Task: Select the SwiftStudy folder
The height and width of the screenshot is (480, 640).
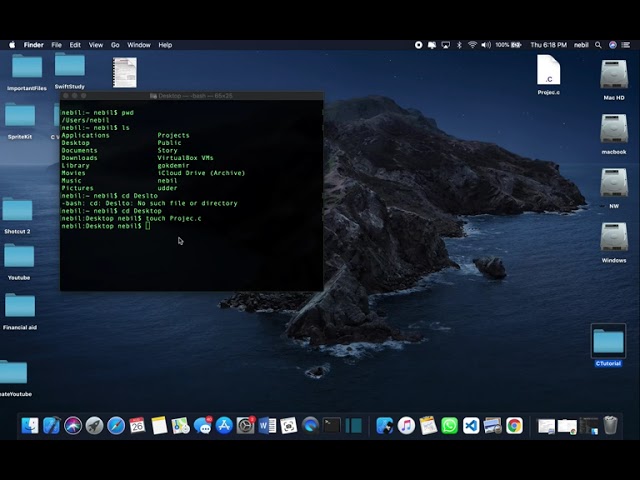Action: tap(70, 64)
